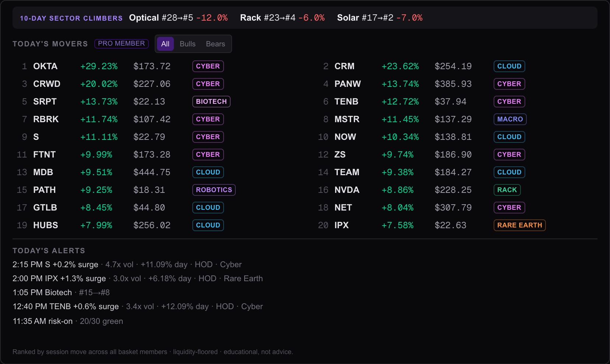
Task: Click the RARE EARTH tag on IPX row
Action: click(520, 225)
